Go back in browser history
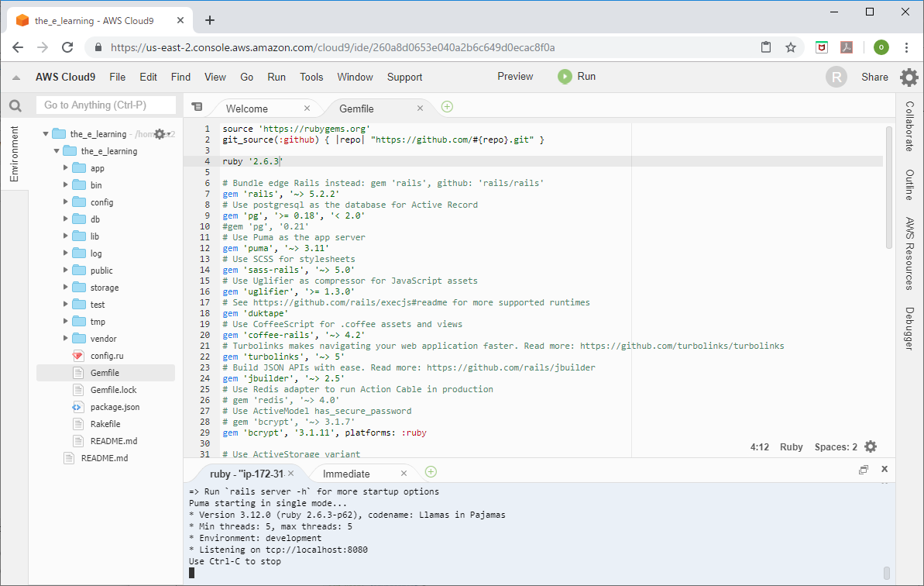The height and width of the screenshot is (586, 924). (x=18, y=47)
